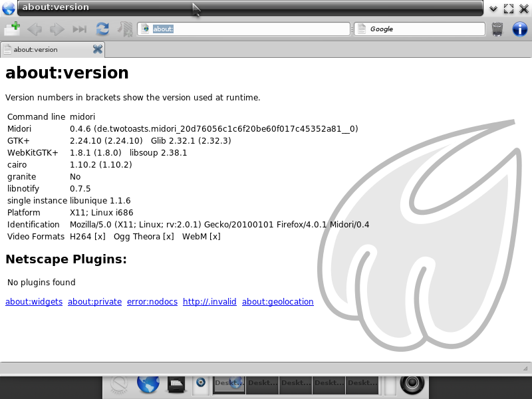Viewport: 532px width, 399px height.
Task: Click the 'Command line' label
Action: pyautogui.click(x=36, y=117)
